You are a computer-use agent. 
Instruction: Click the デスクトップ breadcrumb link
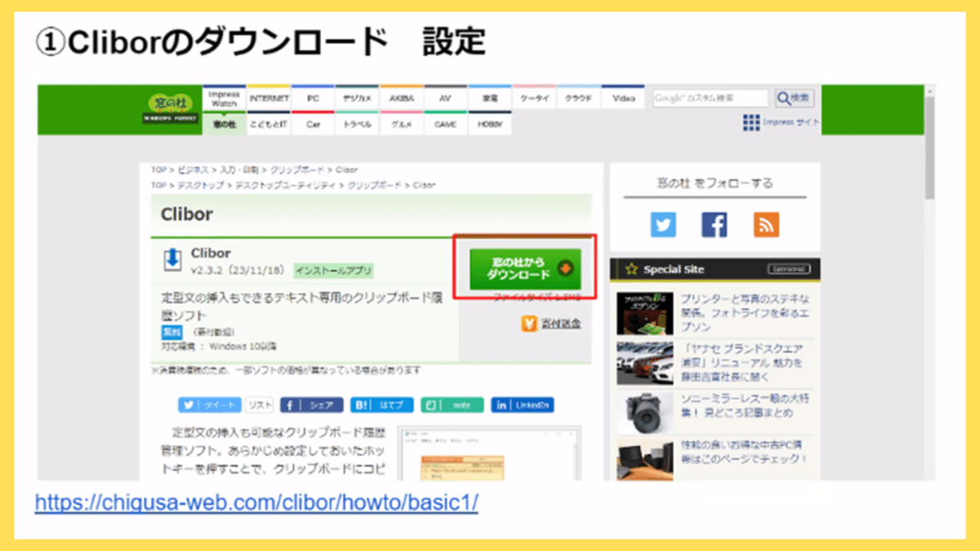coord(201,185)
